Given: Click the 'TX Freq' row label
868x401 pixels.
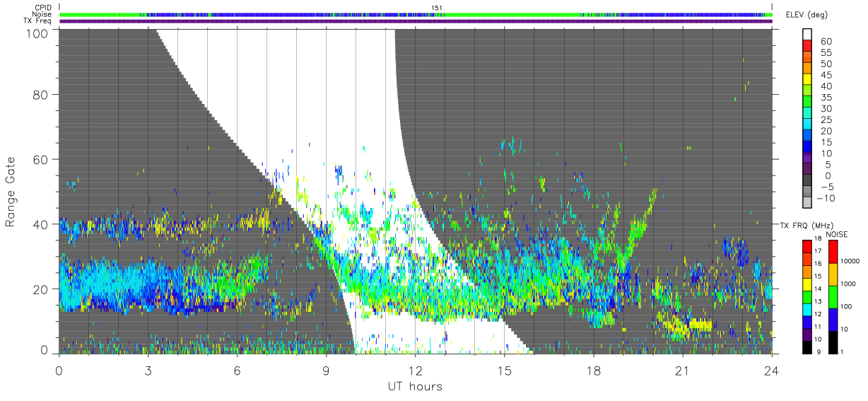Looking at the screenshot, I should click(x=37, y=21).
